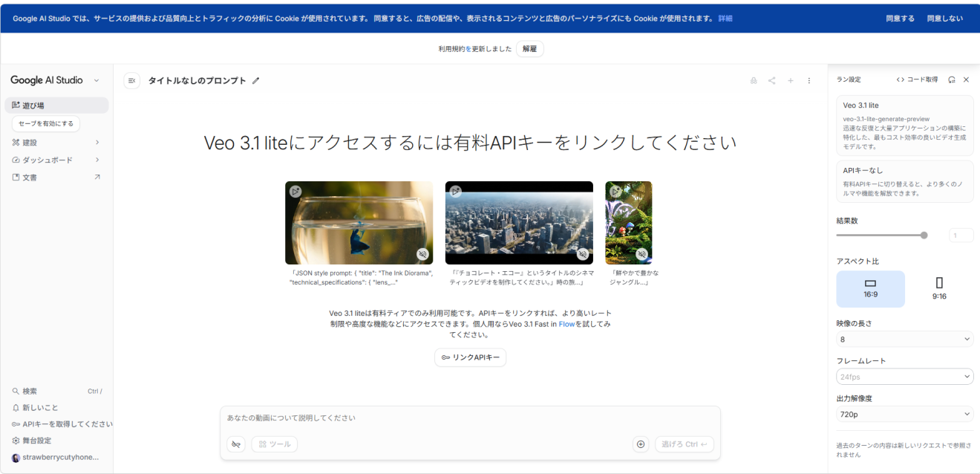Open the 出力解像度 resolution dropdown

point(904,413)
